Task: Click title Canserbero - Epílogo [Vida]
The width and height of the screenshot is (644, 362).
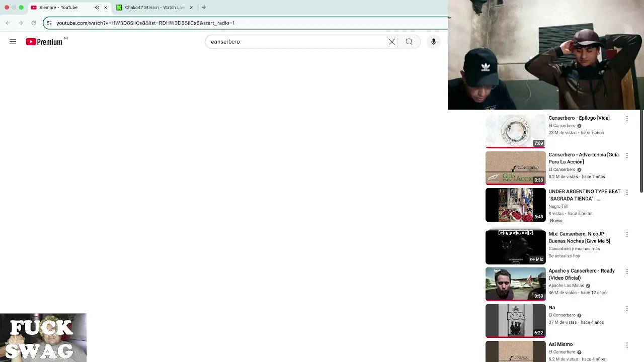Action: coord(579,118)
